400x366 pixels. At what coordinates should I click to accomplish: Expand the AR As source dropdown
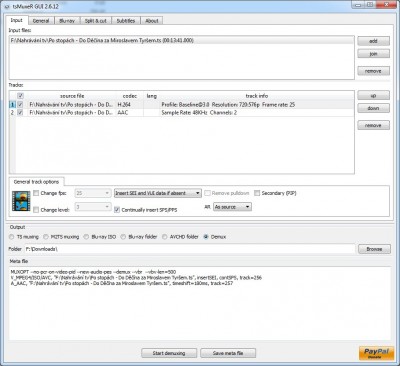232,207
